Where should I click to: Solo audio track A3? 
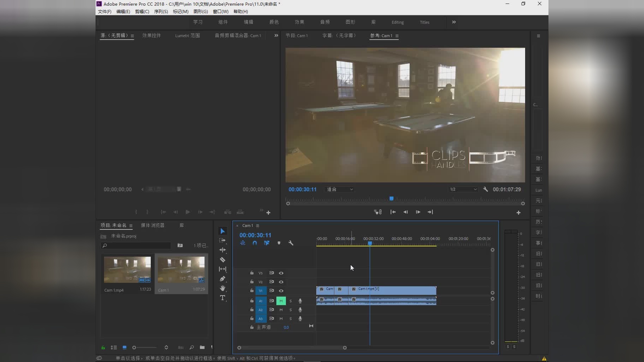pyautogui.click(x=291, y=319)
